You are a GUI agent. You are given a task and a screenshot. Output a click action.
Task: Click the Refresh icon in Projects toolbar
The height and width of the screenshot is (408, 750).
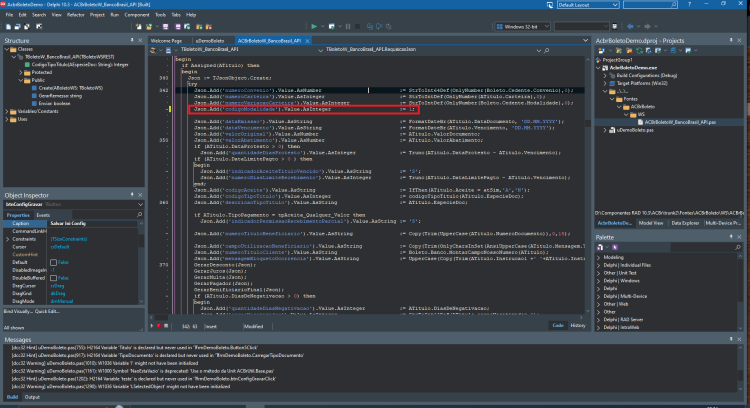coord(640,50)
